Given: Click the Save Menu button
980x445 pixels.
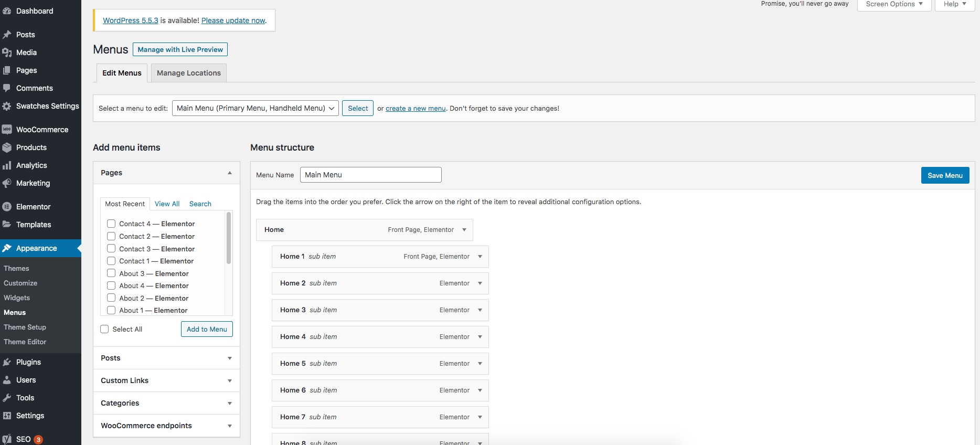Looking at the screenshot, I should [945, 175].
